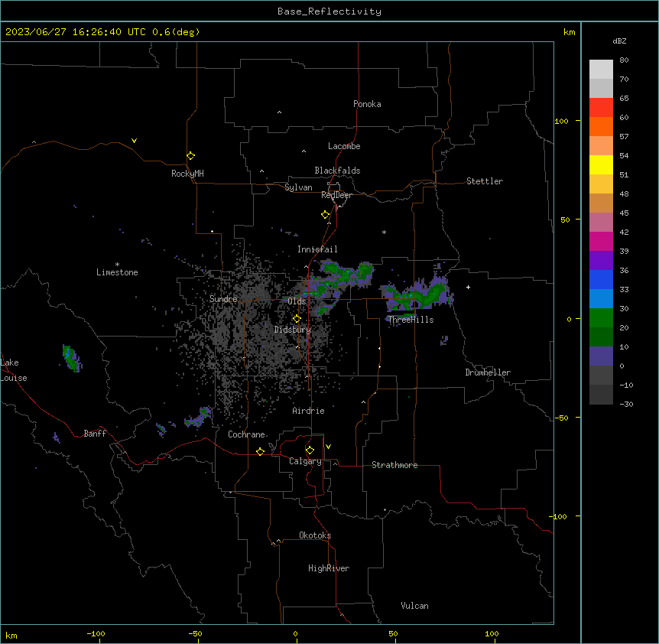Select the bright yellow 54–51 dBZ swatch

601,165
